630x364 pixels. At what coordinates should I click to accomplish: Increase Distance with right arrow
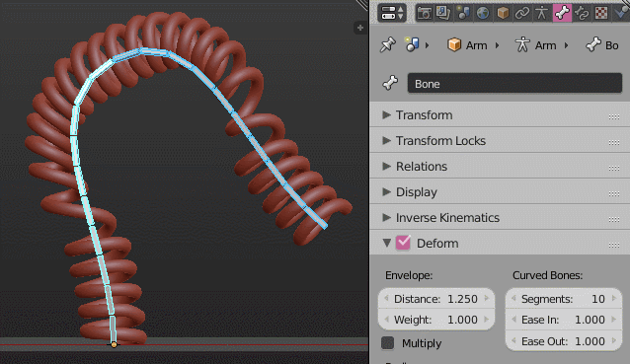487,298
